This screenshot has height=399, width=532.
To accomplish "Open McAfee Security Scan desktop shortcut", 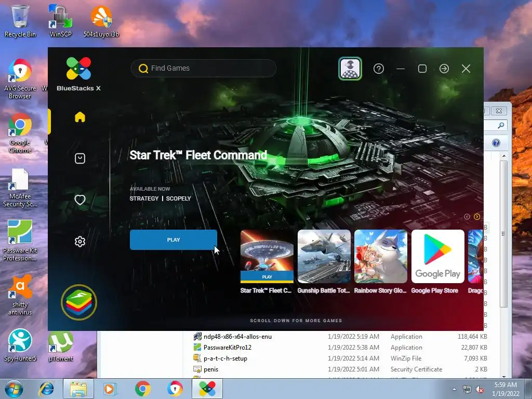I will (20, 187).
